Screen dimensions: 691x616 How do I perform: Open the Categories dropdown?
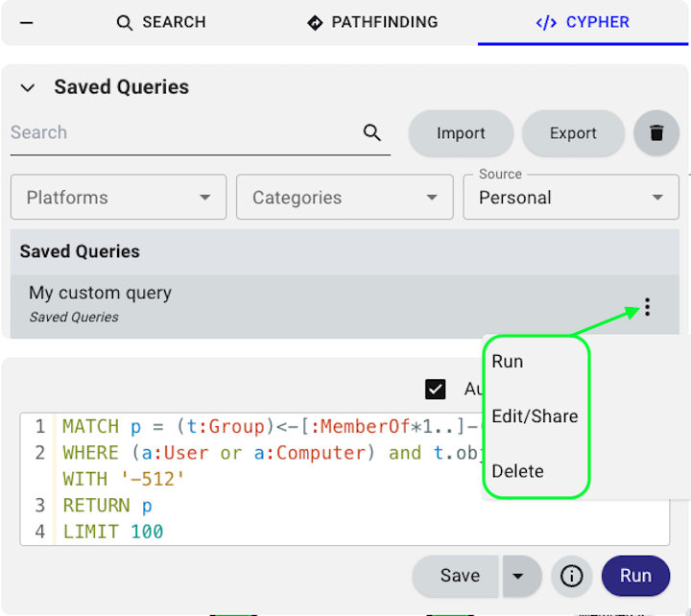[345, 197]
